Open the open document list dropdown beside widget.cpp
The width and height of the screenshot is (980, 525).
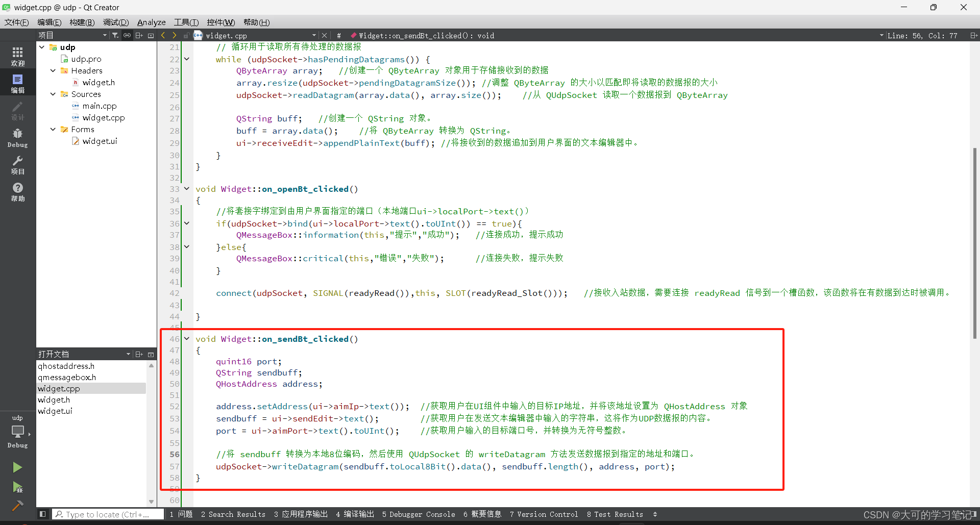click(x=314, y=35)
